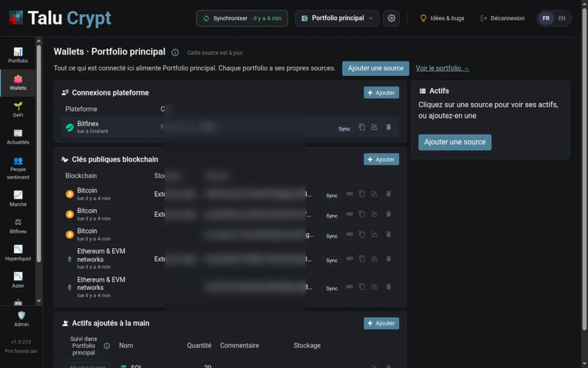Delete last Ethereum & EVM networks row
Screen dimensions: 588x368
(x=388, y=287)
